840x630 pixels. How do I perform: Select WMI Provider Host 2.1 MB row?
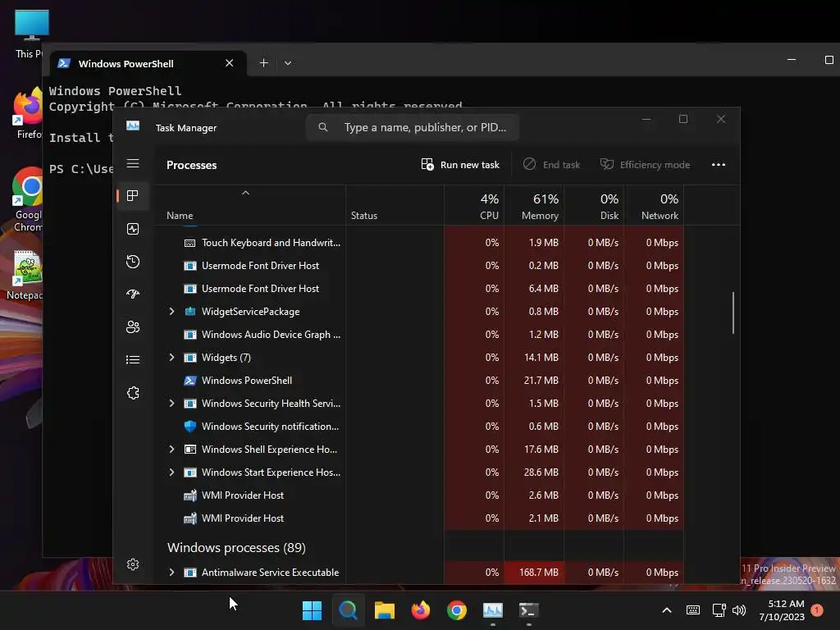coord(419,518)
